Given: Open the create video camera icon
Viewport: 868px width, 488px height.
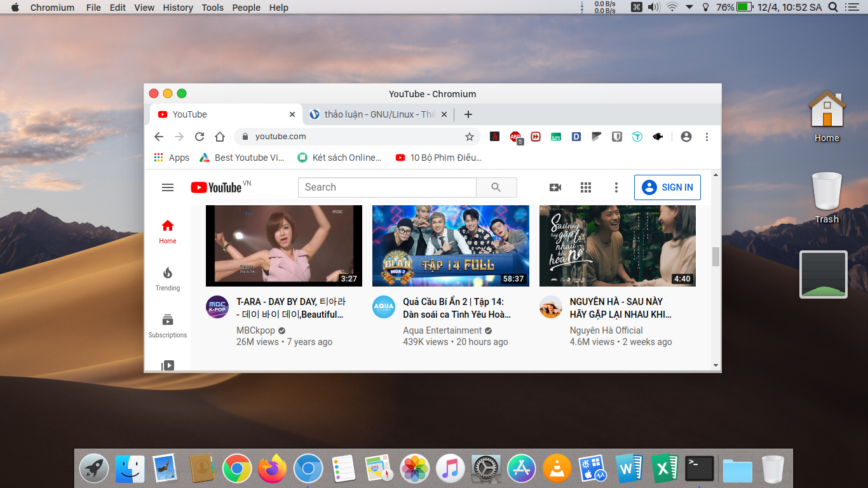Looking at the screenshot, I should click(555, 187).
